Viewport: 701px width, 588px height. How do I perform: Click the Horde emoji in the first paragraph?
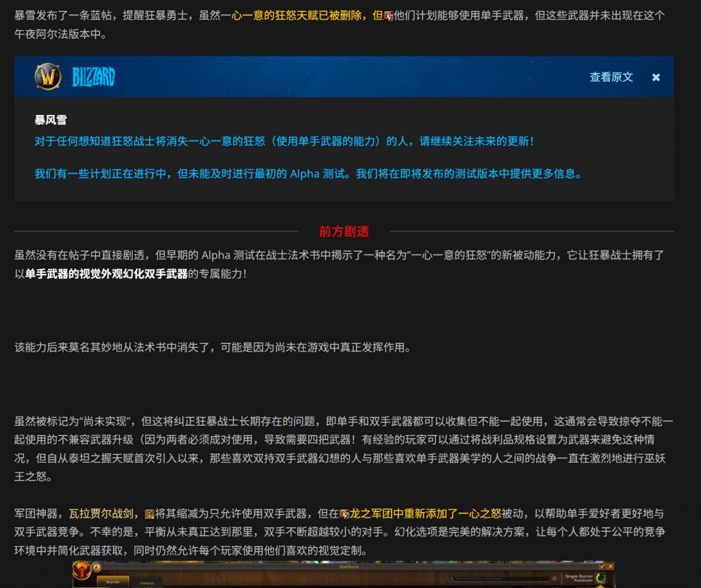[x=389, y=16]
